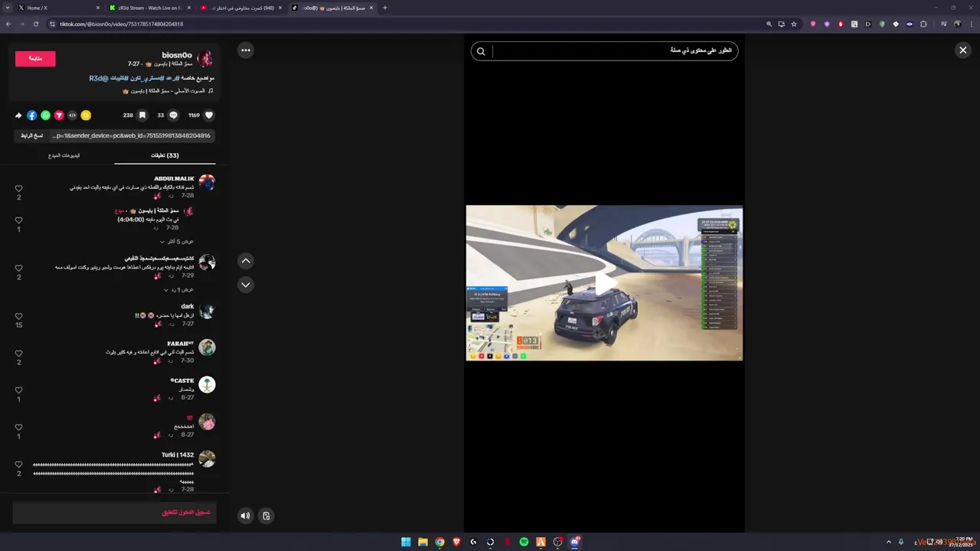Click the search magnifier icon in video bar
This screenshot has width=980, height=551.
pyautogui.click(x=481, y=51)
